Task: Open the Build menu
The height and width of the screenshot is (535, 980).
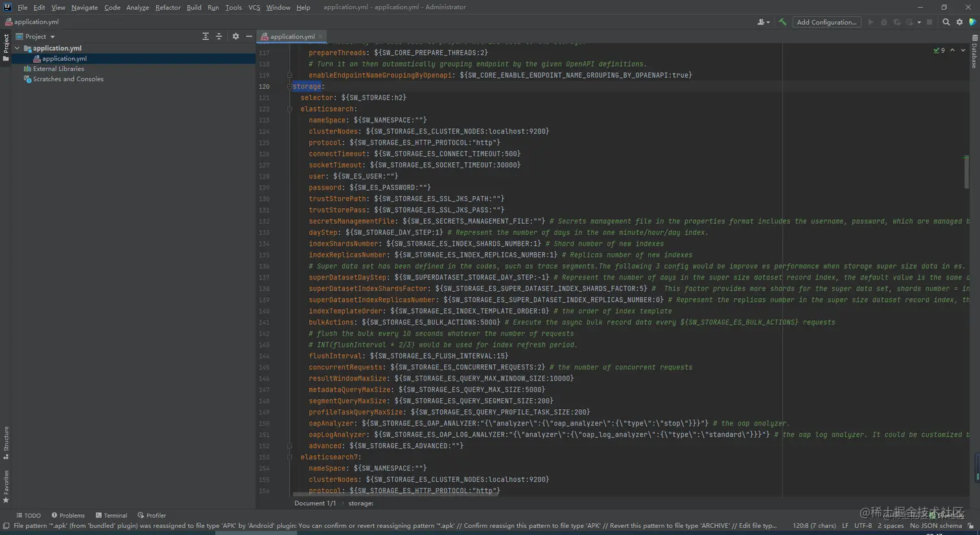Action: [x=194, y=7]
